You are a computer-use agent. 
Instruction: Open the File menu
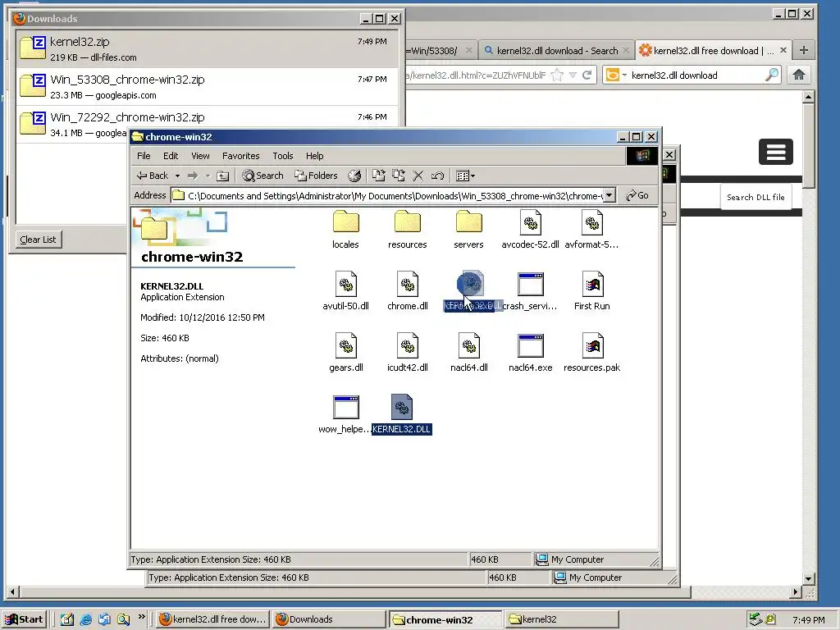tap(144, 156)
